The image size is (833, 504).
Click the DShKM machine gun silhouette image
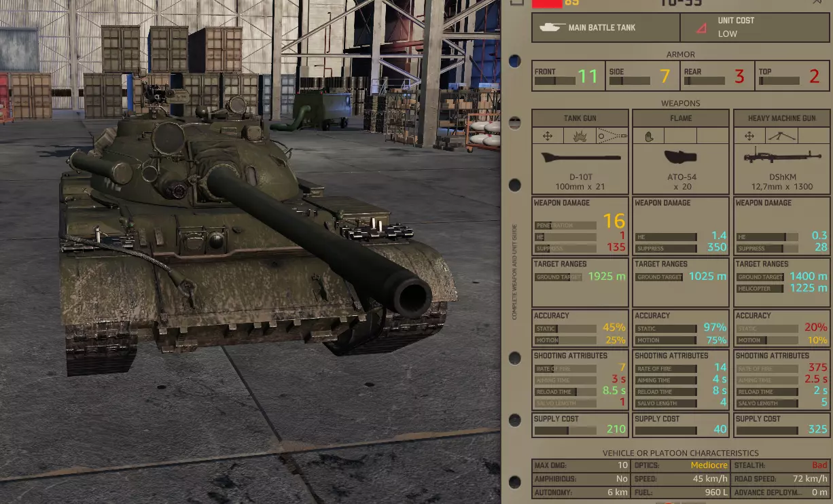[781, 156]
